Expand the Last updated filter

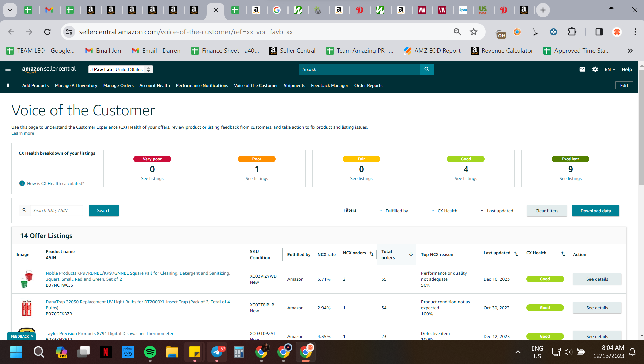click(x=497, y=211)
